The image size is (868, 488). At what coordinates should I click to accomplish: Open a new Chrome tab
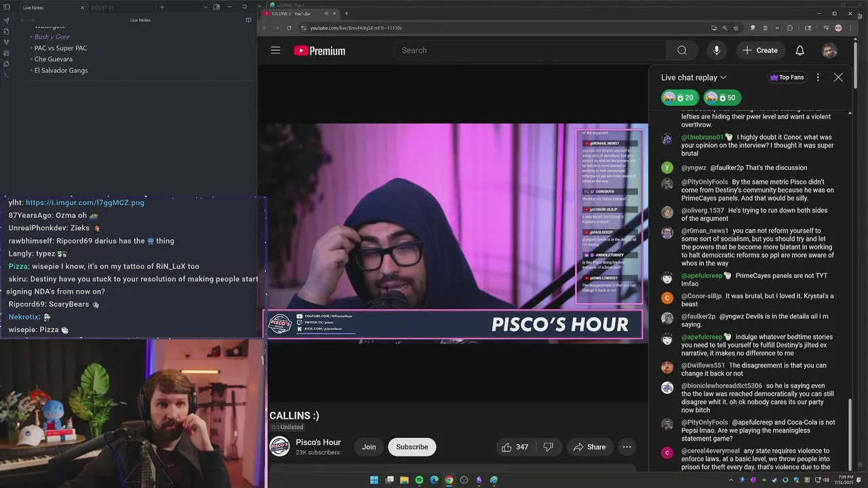[x=347, y=14]
